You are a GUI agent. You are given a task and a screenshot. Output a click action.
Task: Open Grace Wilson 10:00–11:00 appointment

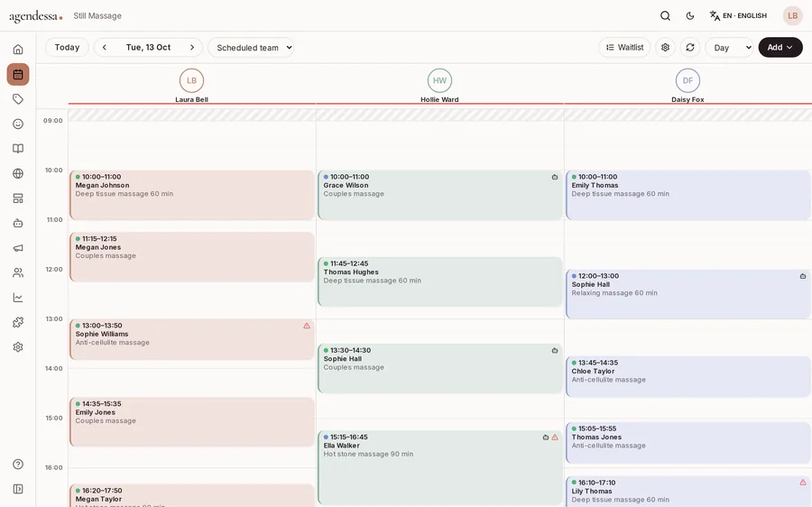click(x=440, y=195)
